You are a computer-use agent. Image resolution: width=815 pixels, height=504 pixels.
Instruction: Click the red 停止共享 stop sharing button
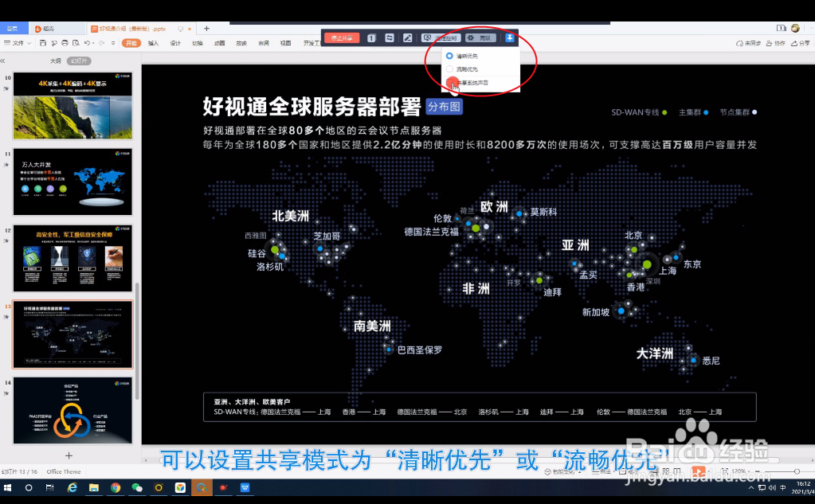pyautogui.click(x=342, y=38)
